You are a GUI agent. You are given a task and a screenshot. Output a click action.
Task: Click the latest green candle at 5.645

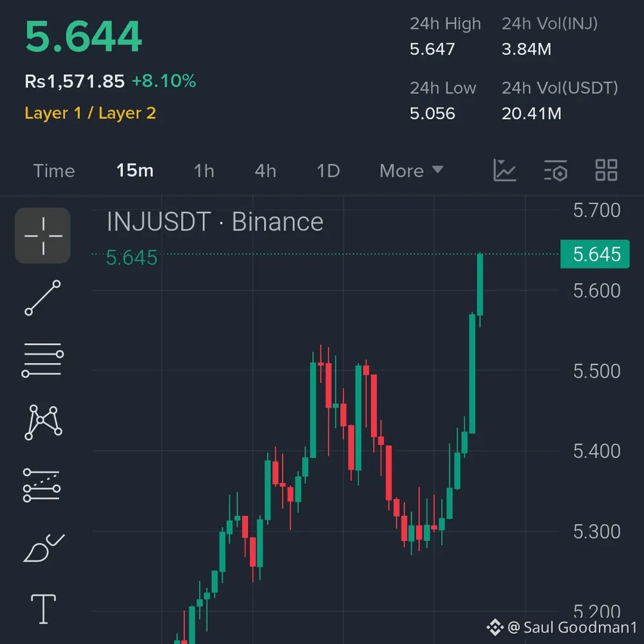pyautogui.click(x=480, y=285)
